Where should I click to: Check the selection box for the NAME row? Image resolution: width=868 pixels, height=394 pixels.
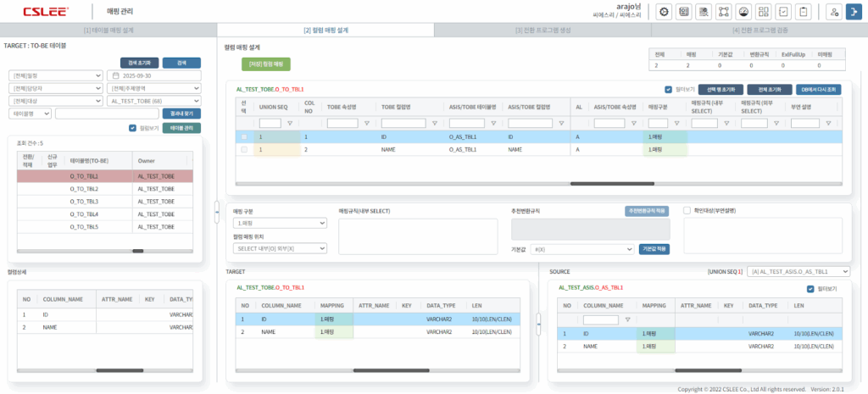pos(244,150)
